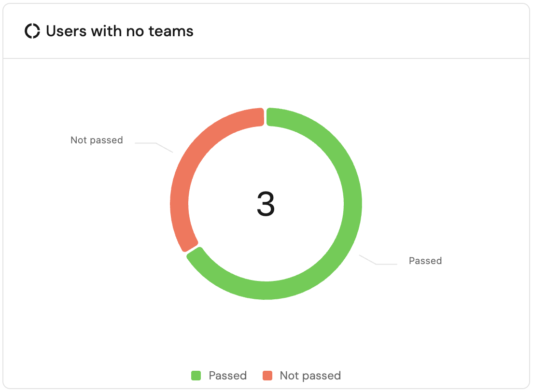Click the top gap between donut segments
Screen dimensions: 533x392
(x=266, y=117)
